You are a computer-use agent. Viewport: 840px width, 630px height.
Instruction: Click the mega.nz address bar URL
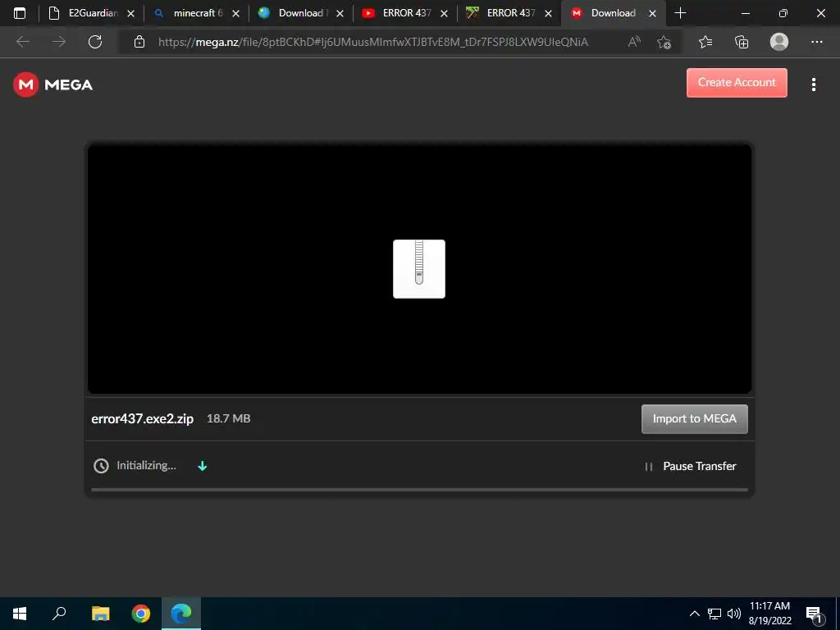pyautogui.click(x=373, y=42)
